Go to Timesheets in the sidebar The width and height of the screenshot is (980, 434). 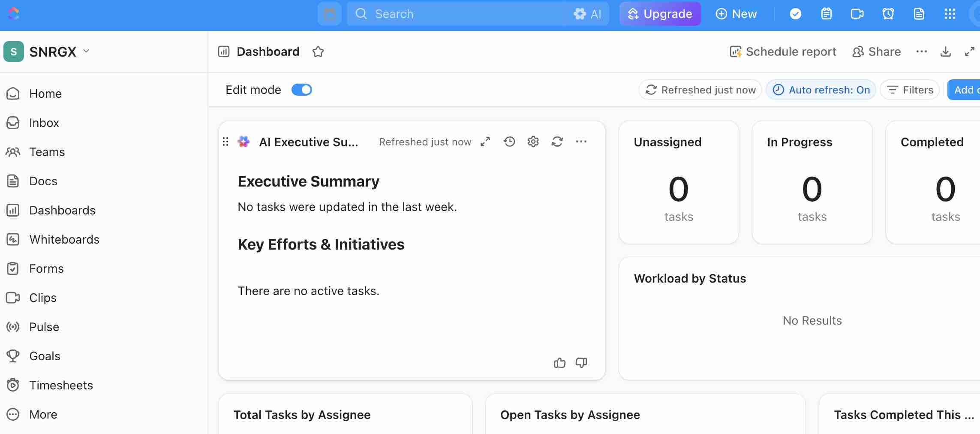tap(61, 385)
